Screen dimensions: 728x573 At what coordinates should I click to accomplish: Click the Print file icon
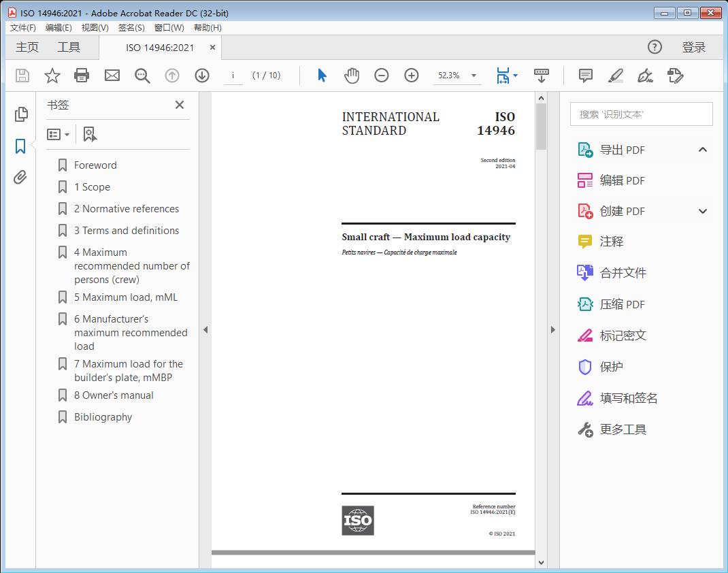(x=82, y=76)
